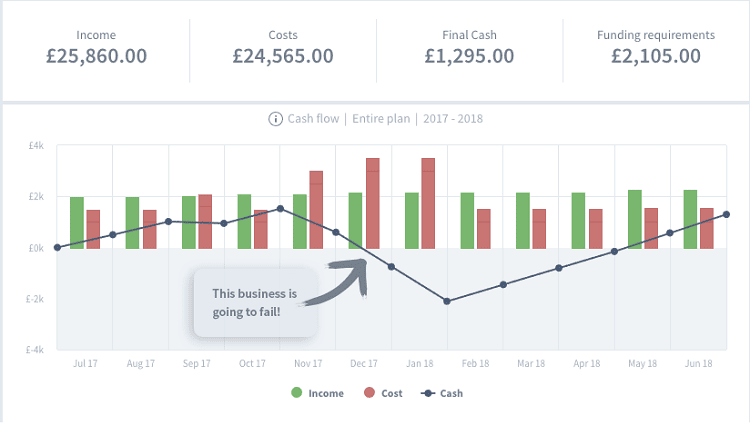Click the Dec 17 red cost bar

373,203
